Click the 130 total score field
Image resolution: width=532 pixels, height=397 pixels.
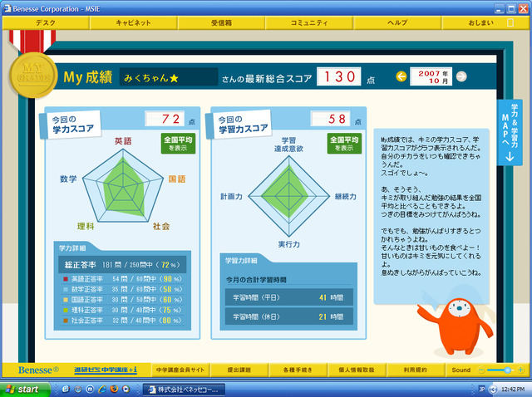pyautogui.click(x=339, y=76)
